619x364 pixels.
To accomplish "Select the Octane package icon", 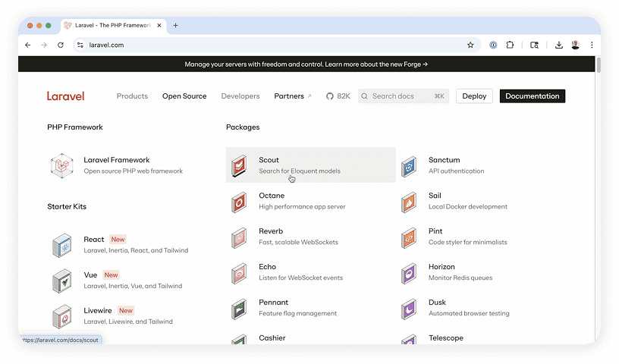I will [239, 202].
